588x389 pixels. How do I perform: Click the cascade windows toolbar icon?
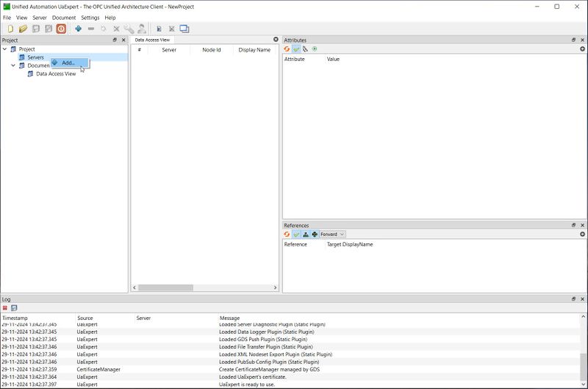184,29
